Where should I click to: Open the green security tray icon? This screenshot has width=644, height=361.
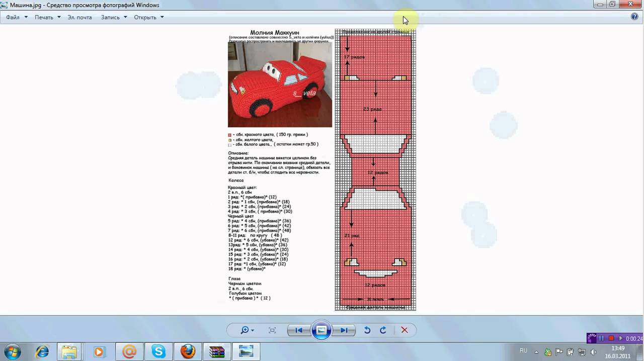pyautogui.click(x=548, y=351)
